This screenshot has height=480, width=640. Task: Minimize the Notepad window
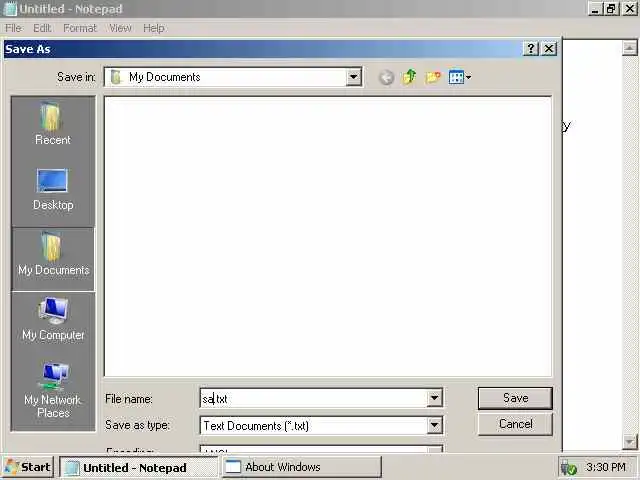(595, 9)
